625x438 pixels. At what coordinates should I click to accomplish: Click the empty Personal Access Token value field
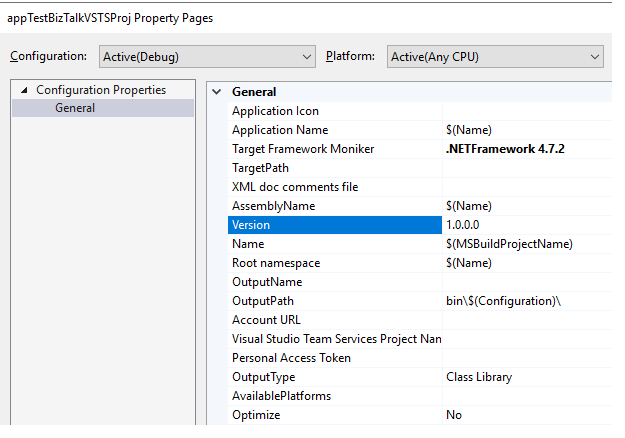527,358
